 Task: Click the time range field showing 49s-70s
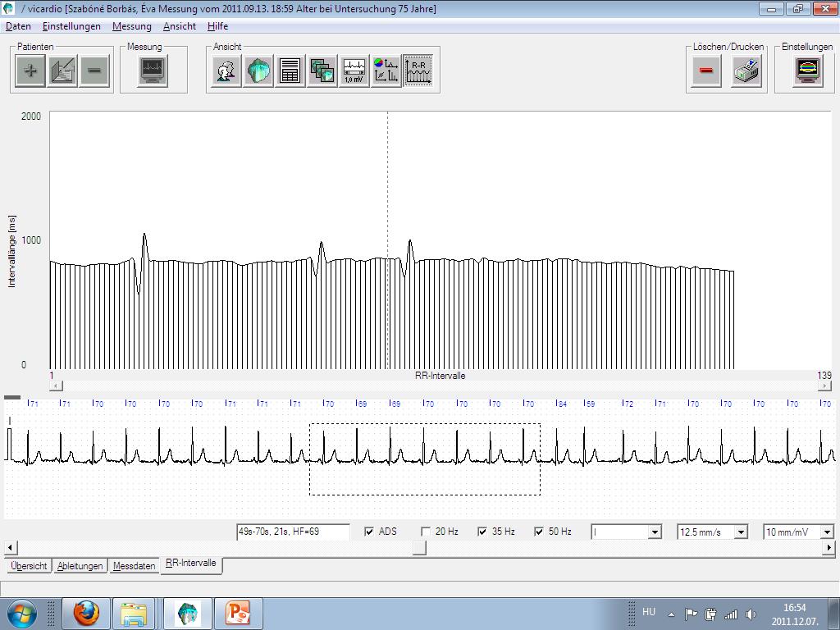[x=293, y=532]
